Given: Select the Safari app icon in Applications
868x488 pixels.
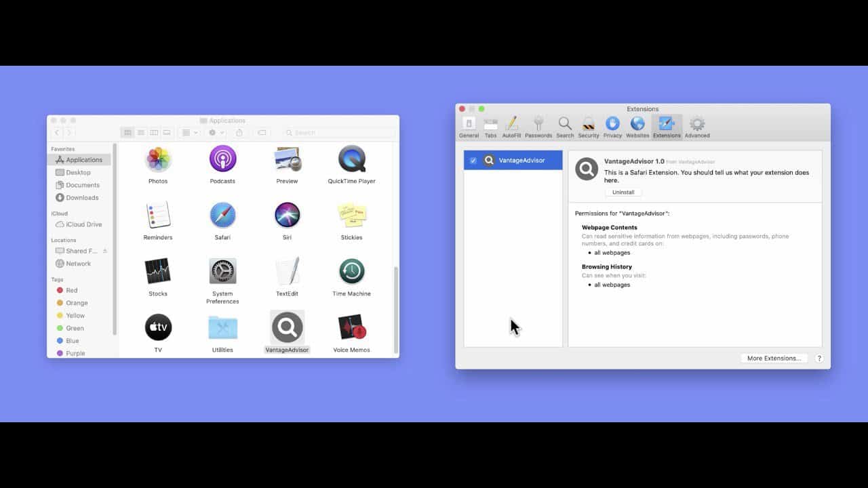Looking at the screenshot, I should click(x=222, y=216).
